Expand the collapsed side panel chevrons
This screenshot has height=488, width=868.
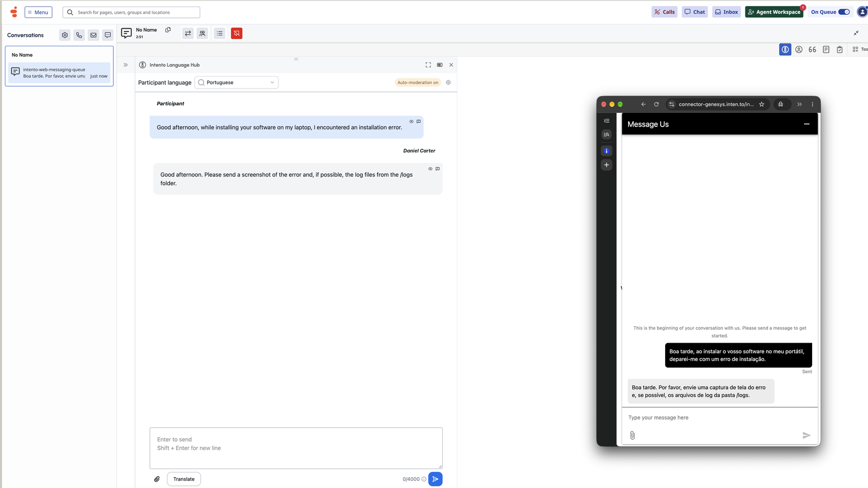click(x=125, y=65)
